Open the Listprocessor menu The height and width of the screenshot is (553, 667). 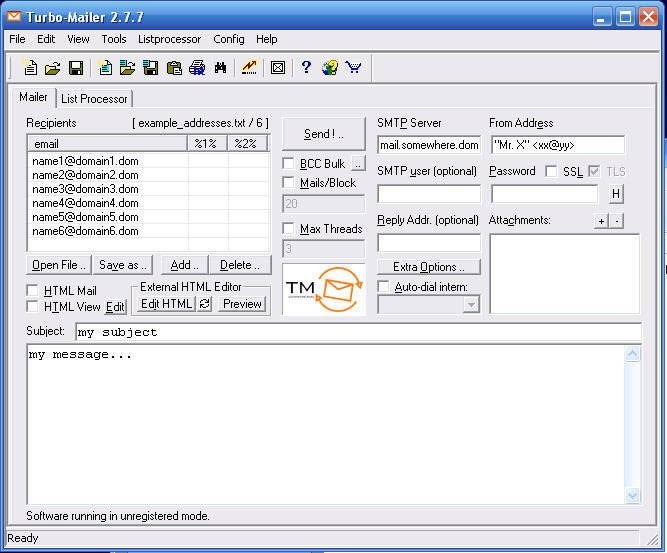point(169,39)
